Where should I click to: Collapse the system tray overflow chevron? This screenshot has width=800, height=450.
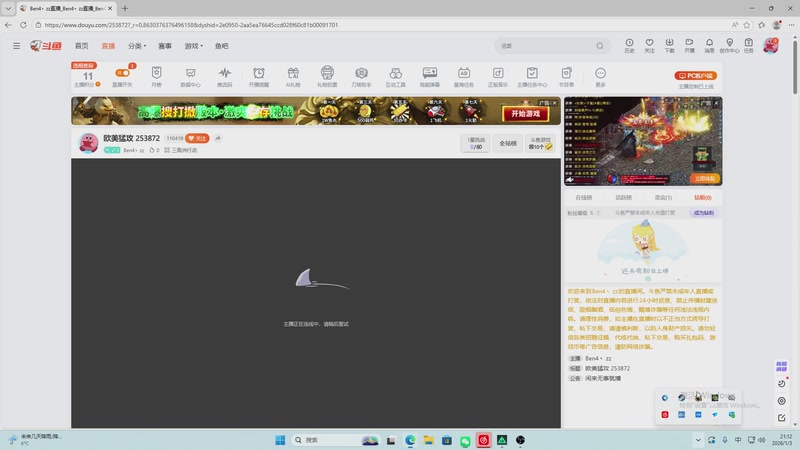pyautogui.click(x=698, y=440)
